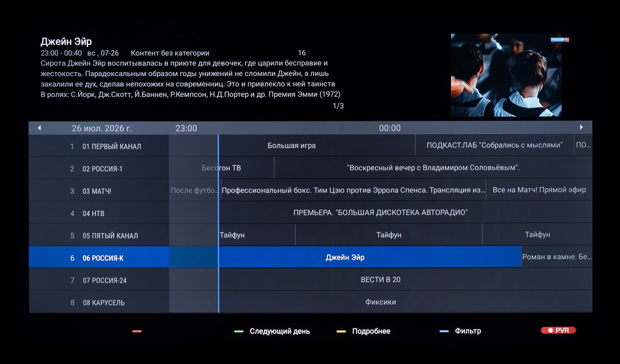Select Профессиональный бокс Тим Цзю program
This screenshot has height=364, width=620.
click(x=353, y=190)
